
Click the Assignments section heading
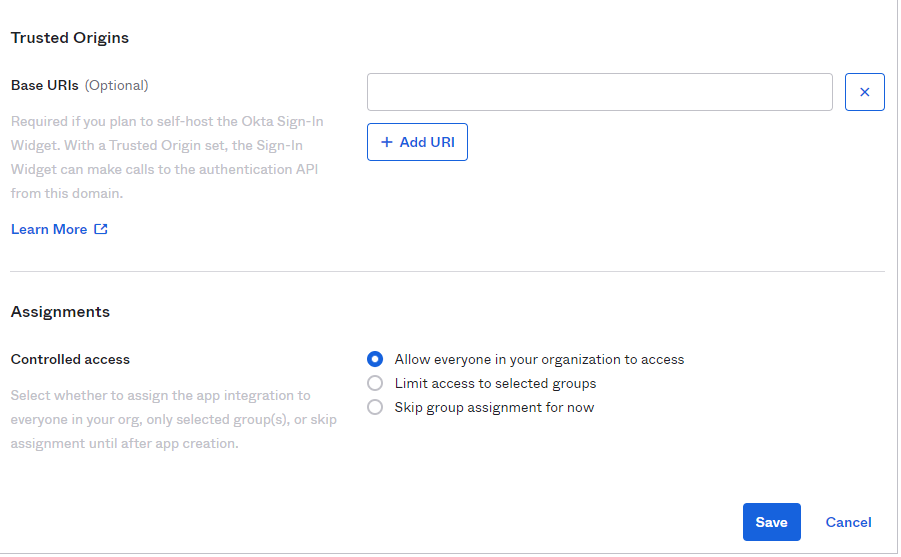[x=60, y=312]
